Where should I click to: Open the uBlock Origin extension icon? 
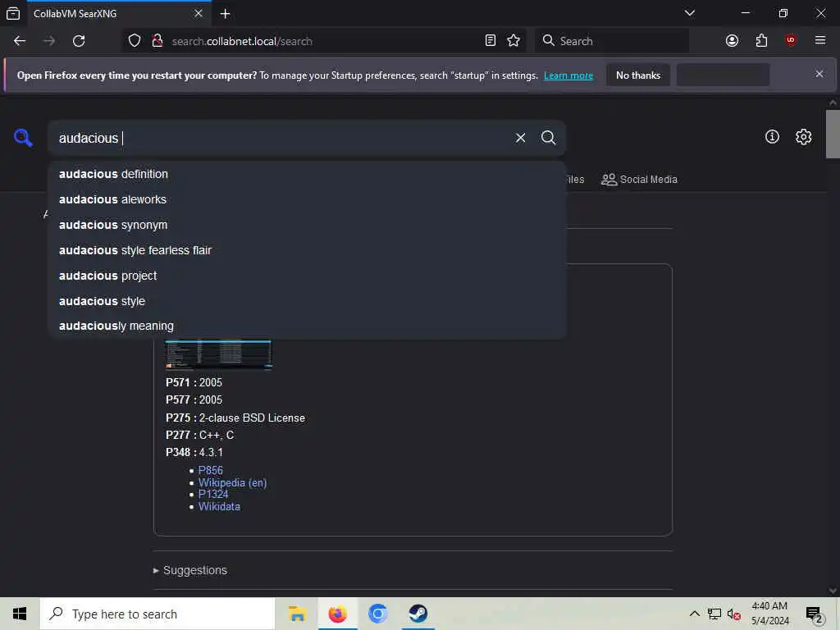(x=790, y=41)
